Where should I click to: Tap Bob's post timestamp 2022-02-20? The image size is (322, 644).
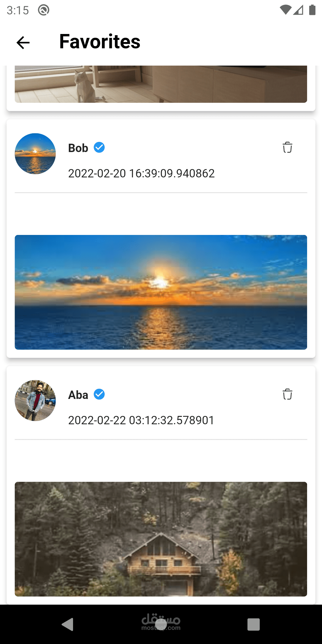141,173
